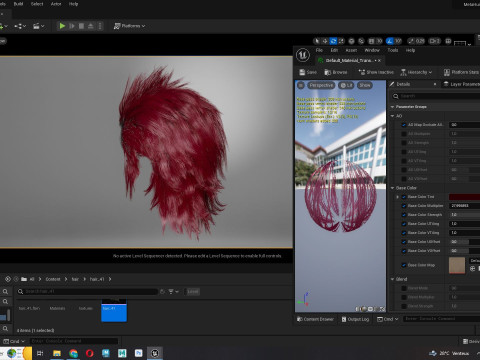The width and height of the screenshot is (480, 360).
Task: Open Content Drawer in material editor
Action: coord(315,319)
